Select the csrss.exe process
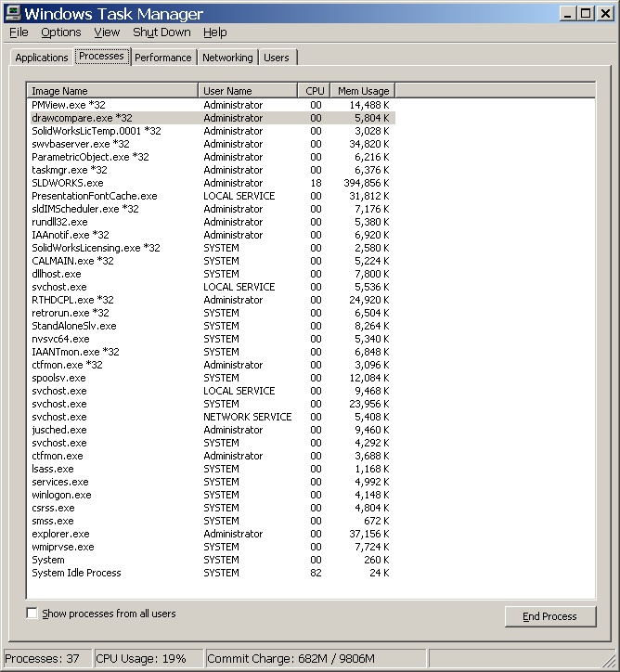The height and width of the screenshot is (672, 620). (x=213, y=508)
